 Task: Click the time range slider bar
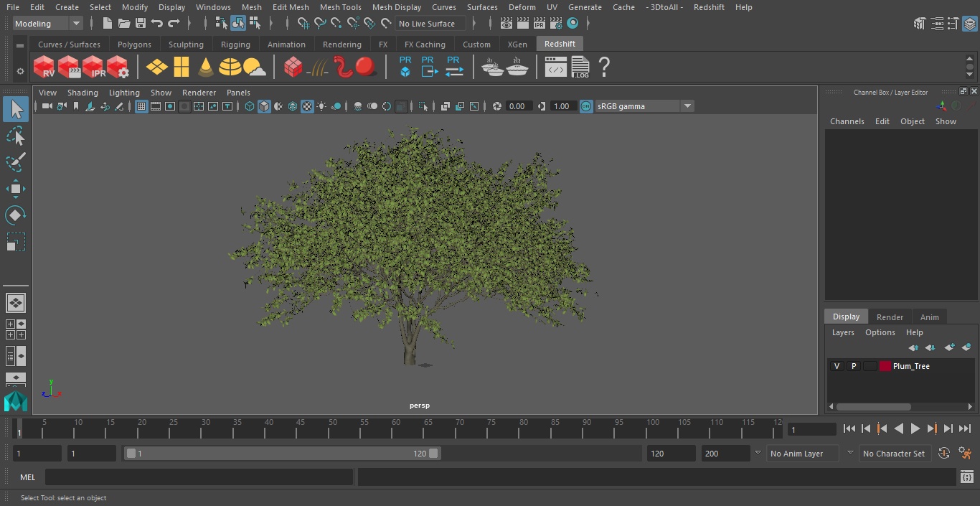click(282, 453)
